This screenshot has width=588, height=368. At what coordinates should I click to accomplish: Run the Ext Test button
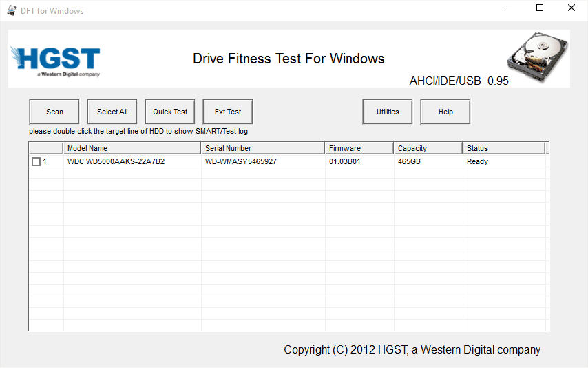tap(228, 112)
